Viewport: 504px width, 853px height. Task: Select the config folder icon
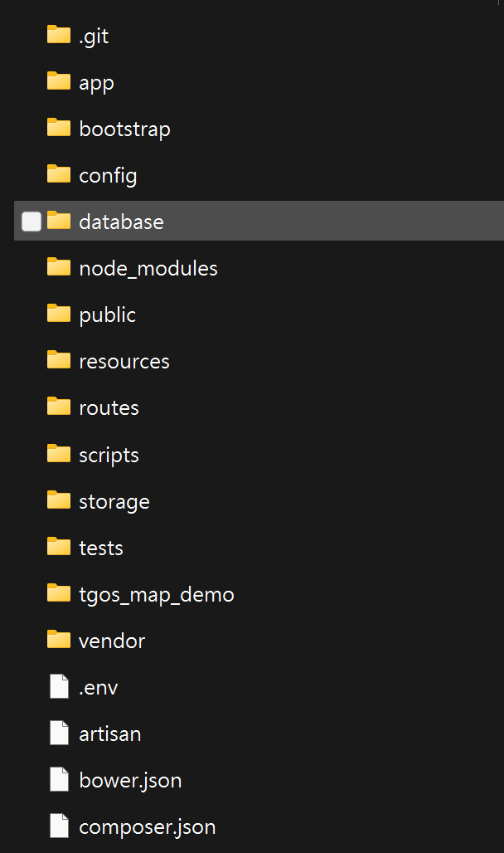tap(59, 174)
